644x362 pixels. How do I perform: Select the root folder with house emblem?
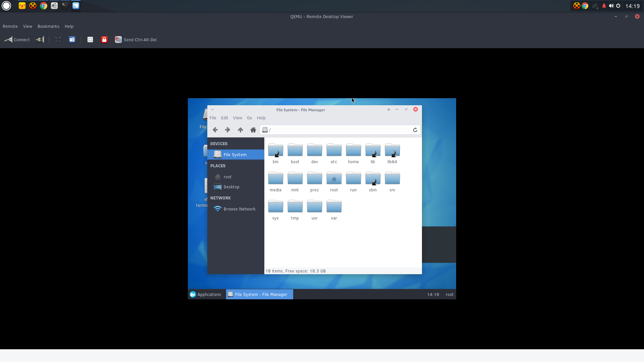(x=334, y=178)
